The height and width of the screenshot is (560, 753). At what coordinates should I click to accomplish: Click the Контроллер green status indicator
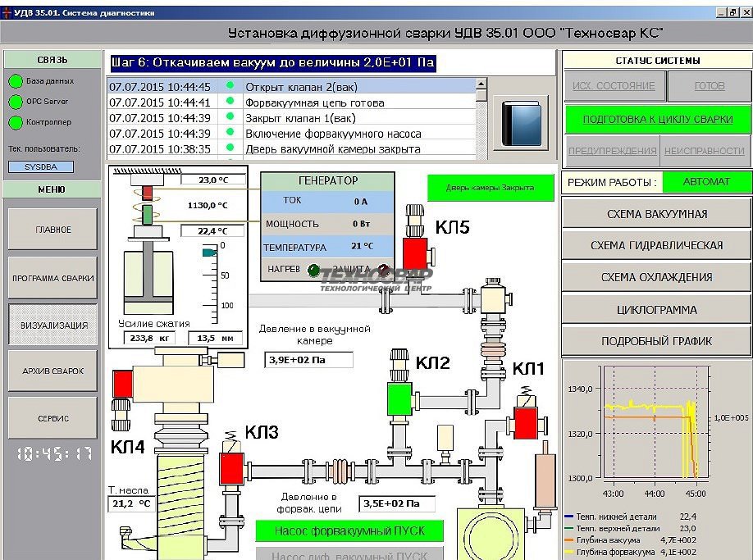pos(16,123)
